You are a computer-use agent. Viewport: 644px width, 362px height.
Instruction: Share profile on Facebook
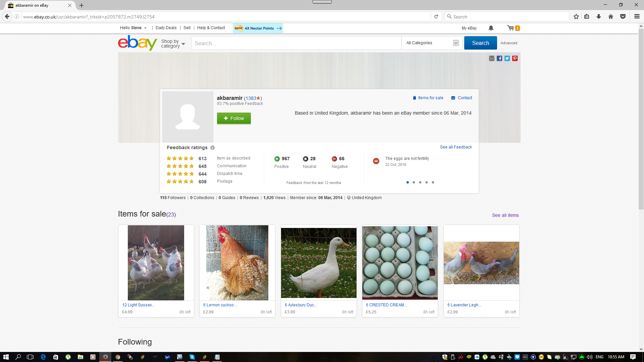click(x=499, y=58)
